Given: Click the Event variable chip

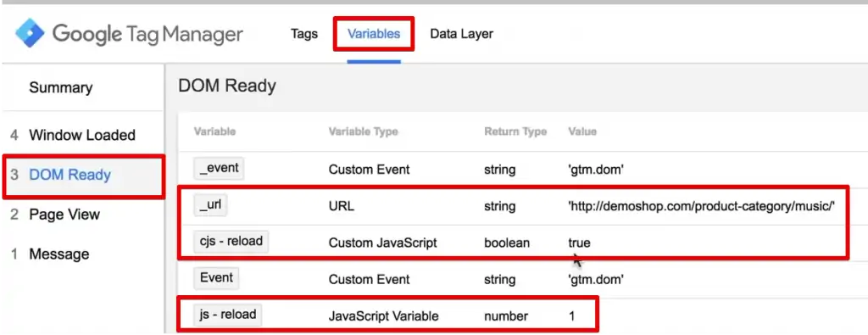Looking at the screenshot, I should (216, 278).
